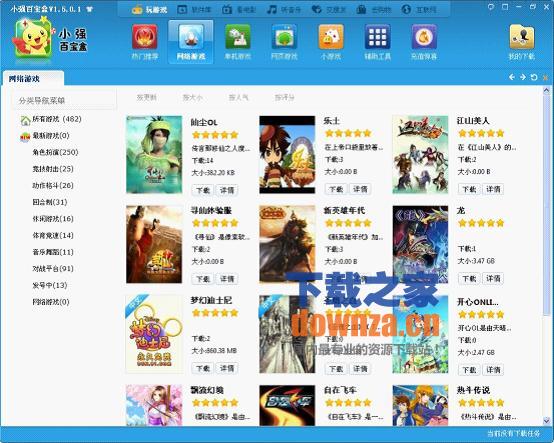Select category 角色扮演(250)

pyautogui.click(x=55, y=152)
